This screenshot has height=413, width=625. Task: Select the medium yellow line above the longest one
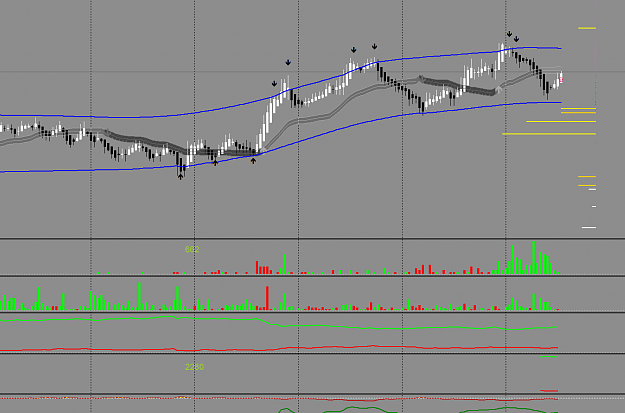click(561, 122)
